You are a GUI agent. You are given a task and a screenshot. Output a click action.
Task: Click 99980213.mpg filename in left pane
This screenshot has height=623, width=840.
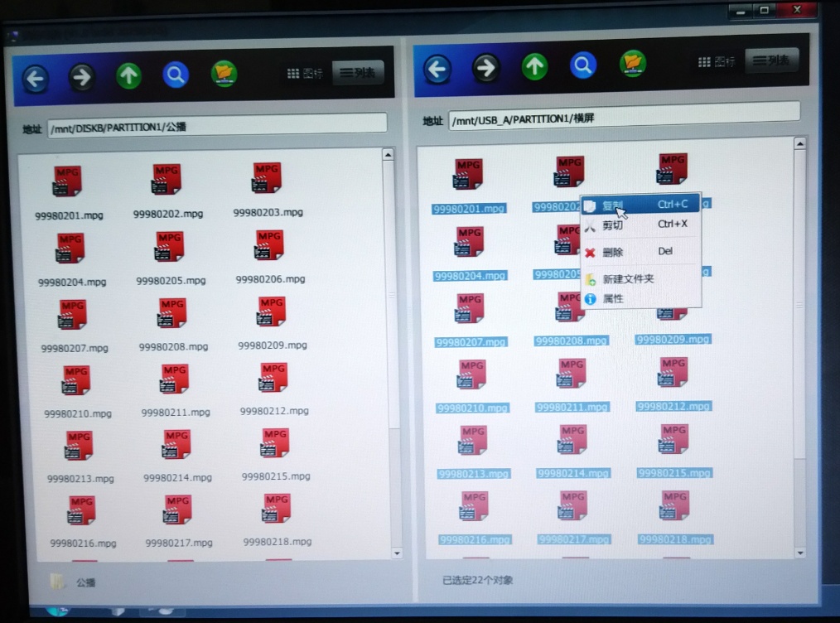point(80,479)
